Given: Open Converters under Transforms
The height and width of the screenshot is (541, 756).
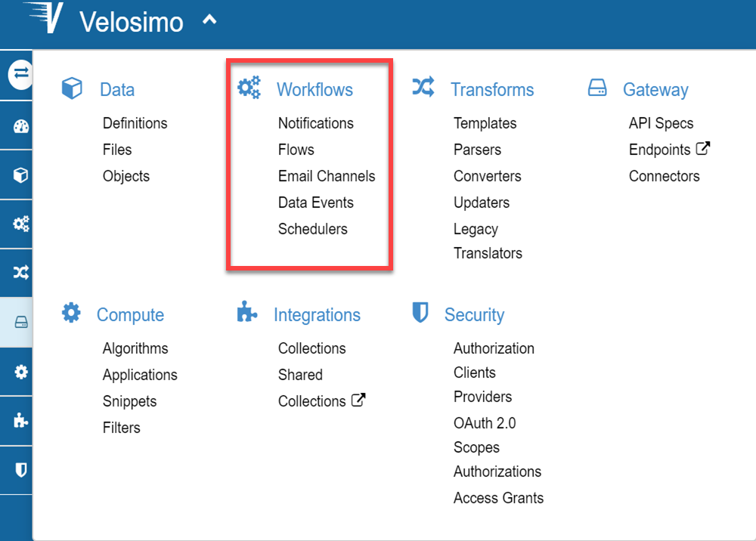Looking at the screenshot, I should pos(488,176).
